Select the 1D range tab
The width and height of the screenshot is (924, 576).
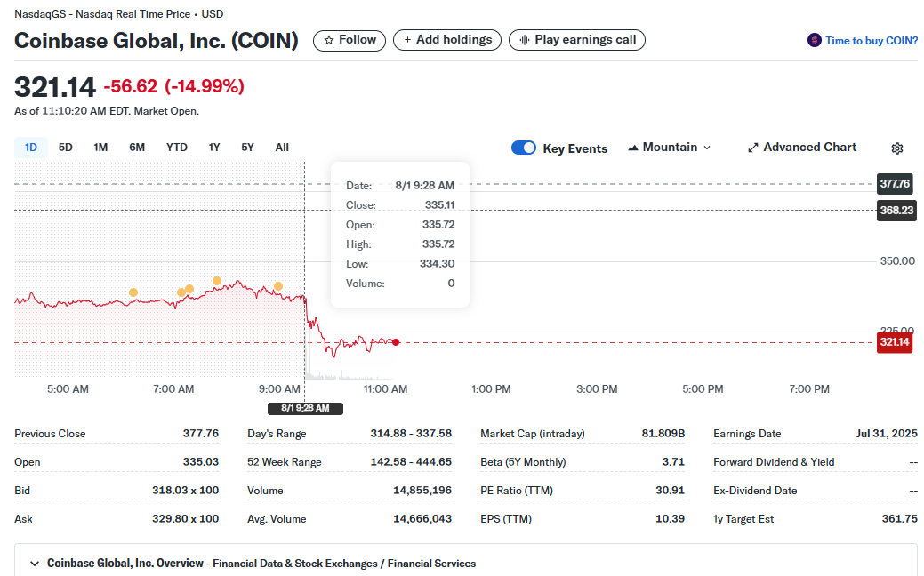[x=30, y=148]
